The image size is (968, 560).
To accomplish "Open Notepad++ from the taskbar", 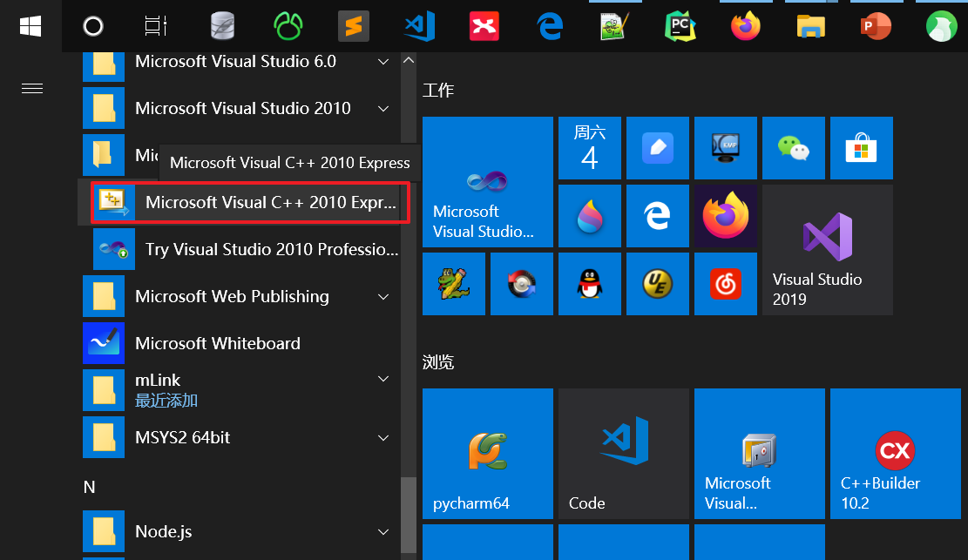I will tap(615, 26).
